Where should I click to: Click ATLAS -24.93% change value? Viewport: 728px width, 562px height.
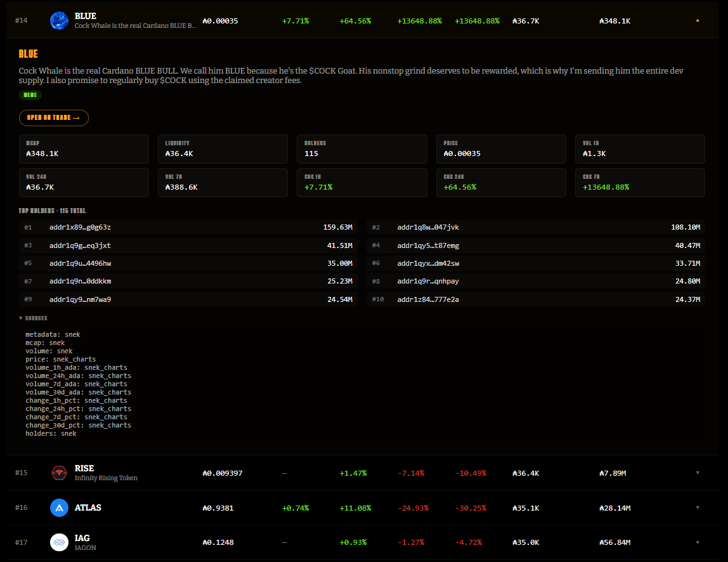413,508
